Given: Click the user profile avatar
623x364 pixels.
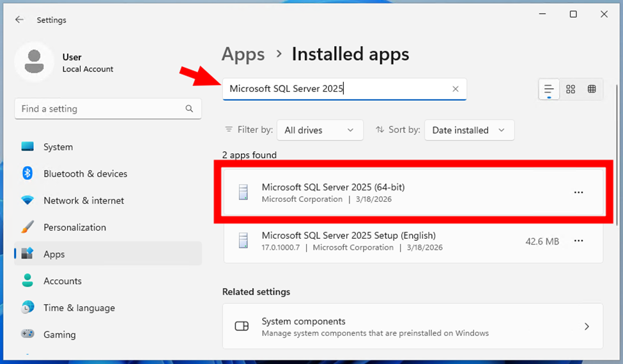Looking at the screenshot, I should (x=33, y=63).
